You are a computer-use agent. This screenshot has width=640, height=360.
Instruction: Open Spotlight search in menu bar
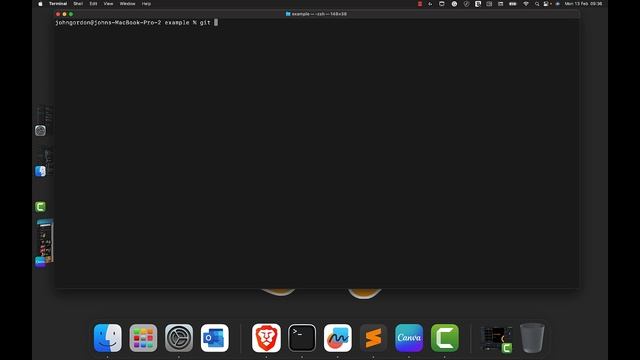click(x=537, y=4)
